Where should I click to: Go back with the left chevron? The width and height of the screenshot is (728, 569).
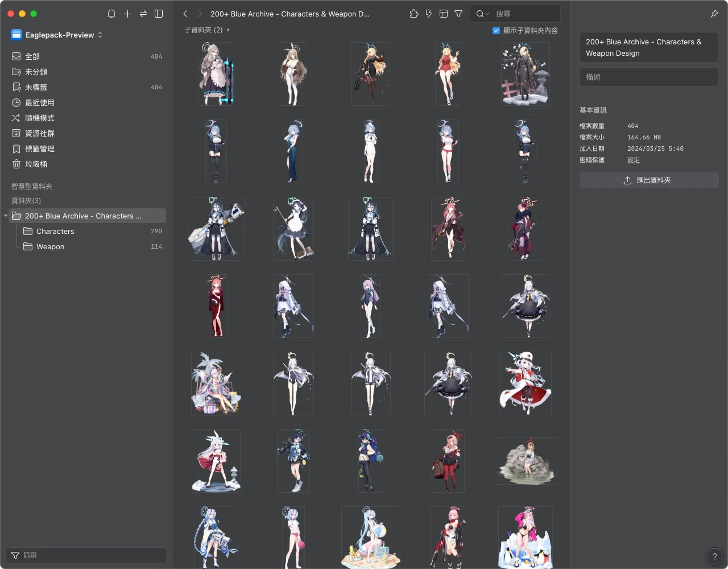click(185, 14)
